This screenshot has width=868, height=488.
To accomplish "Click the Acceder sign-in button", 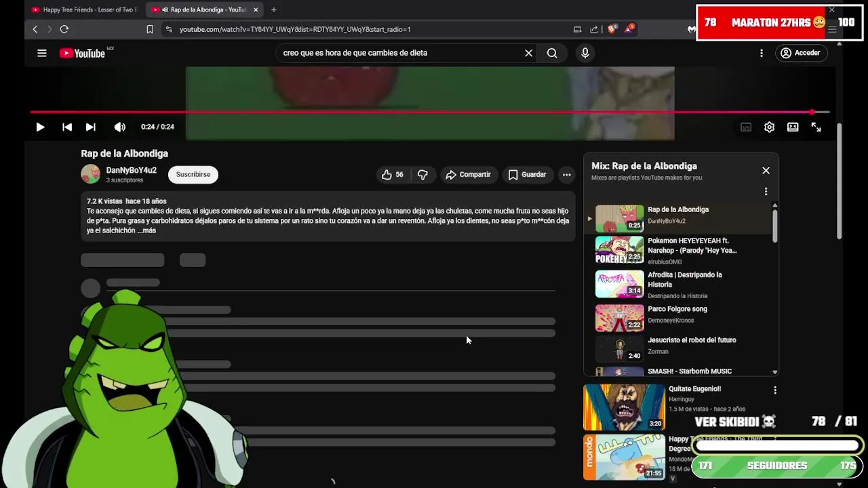I will (x=800, y=53).
